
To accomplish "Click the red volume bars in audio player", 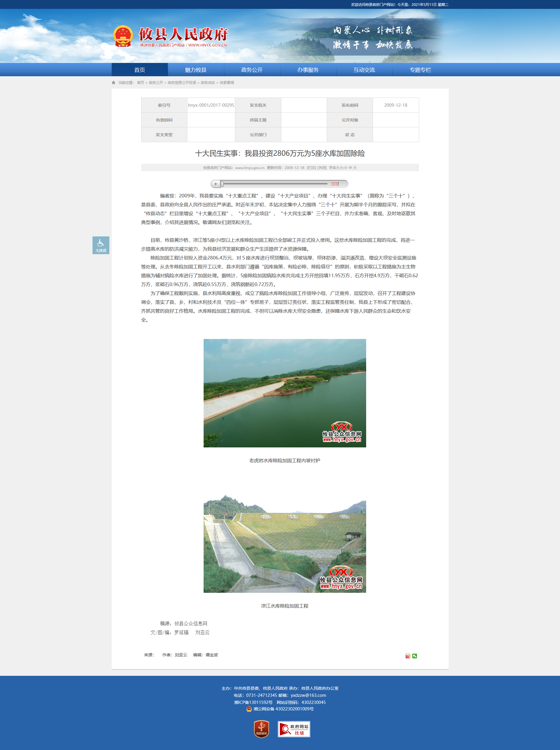I will [x=335, y=184].
